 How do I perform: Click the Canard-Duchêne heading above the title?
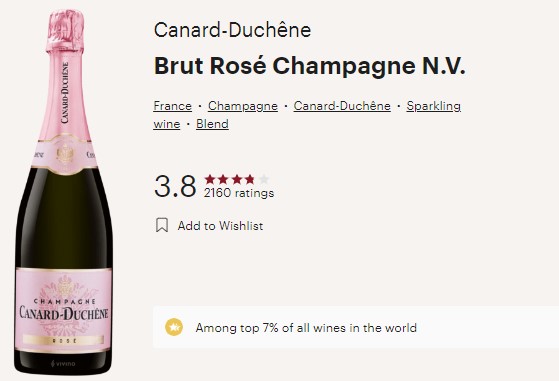[232, 30]
